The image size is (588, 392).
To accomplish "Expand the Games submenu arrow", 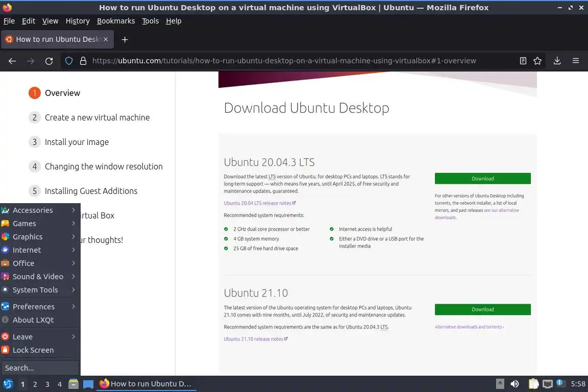I will coord(73,224).
